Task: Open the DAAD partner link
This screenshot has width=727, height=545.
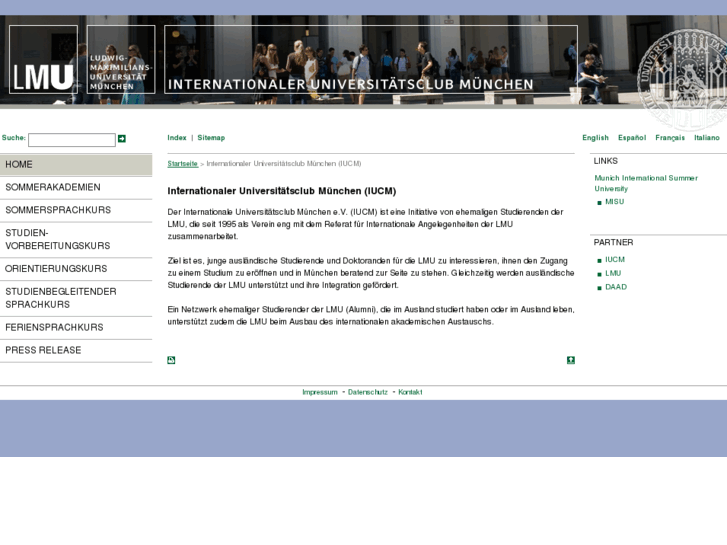Action: (616, 287)
